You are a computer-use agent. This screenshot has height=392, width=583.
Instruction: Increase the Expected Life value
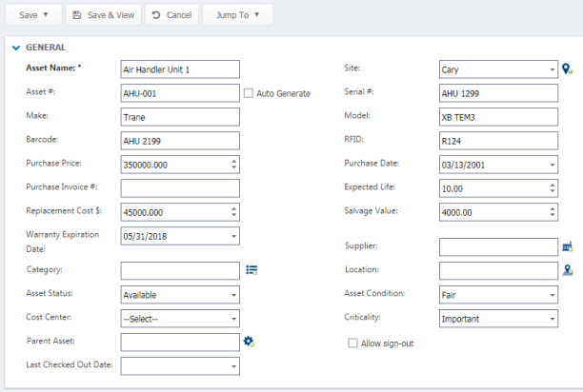(x=553, y=185)
